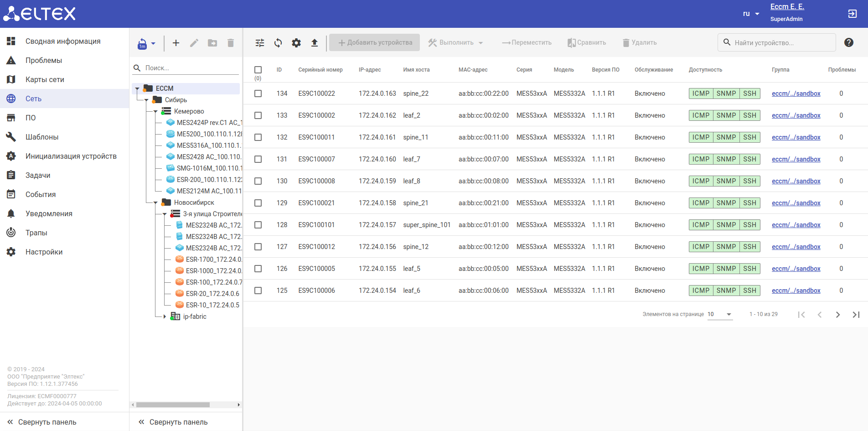Click the Добавить устройства button
This screenshot has width=868, height=431.
pyautogui.click(x=374, y=42)
